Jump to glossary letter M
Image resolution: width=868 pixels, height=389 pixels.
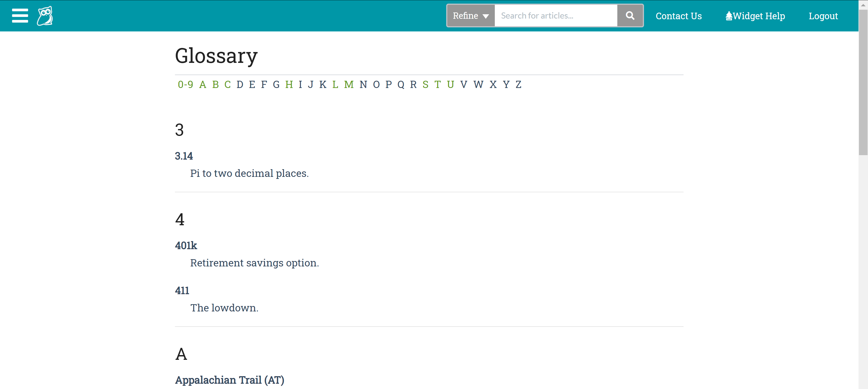(x=349, y=84)
